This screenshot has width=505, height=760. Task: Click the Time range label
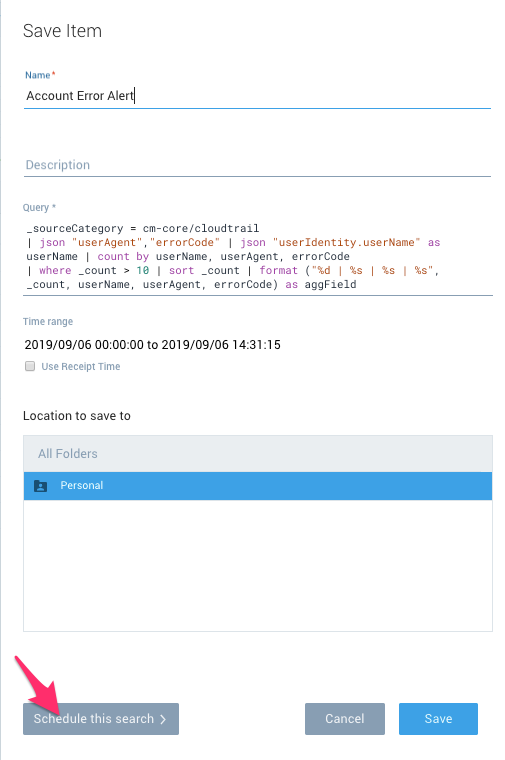pyautogui.click(x=47, y=321)
